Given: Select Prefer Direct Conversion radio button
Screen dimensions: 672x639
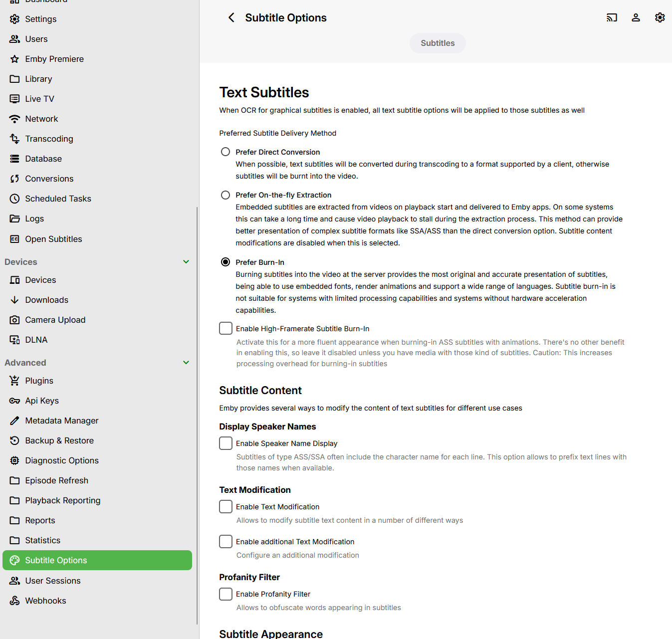Looking at the screenshot, I should click(x=225, y=152).
